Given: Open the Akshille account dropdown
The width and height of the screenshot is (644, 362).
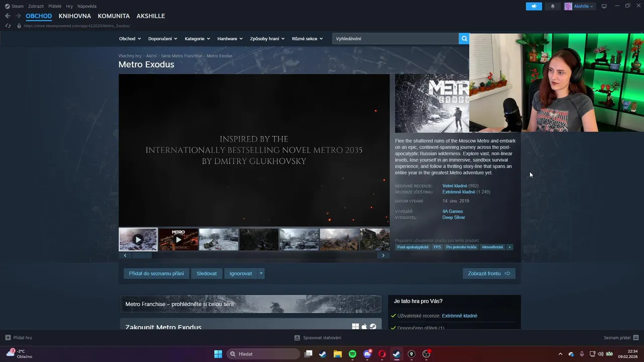Looking at the screenshot, I should pos(579,6).
